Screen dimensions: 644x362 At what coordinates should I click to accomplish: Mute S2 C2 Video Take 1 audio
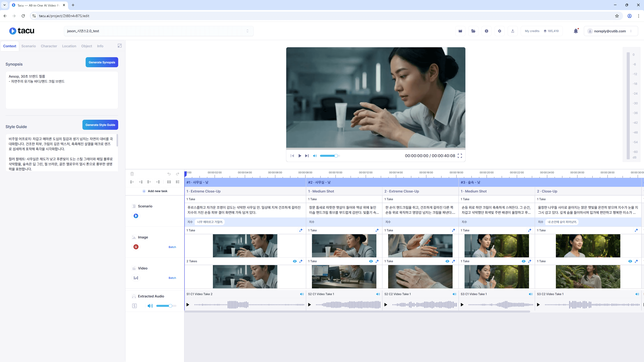[x=454, y=294]
